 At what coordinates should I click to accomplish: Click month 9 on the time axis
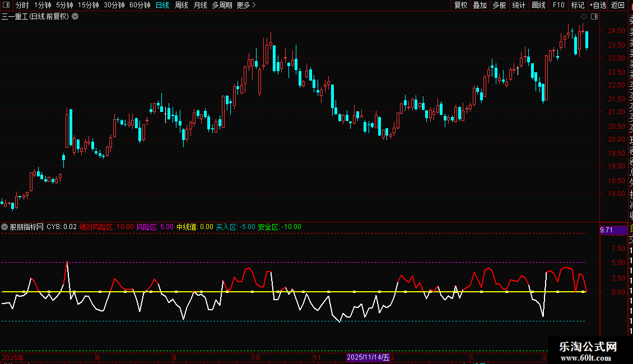pos(174,357)
